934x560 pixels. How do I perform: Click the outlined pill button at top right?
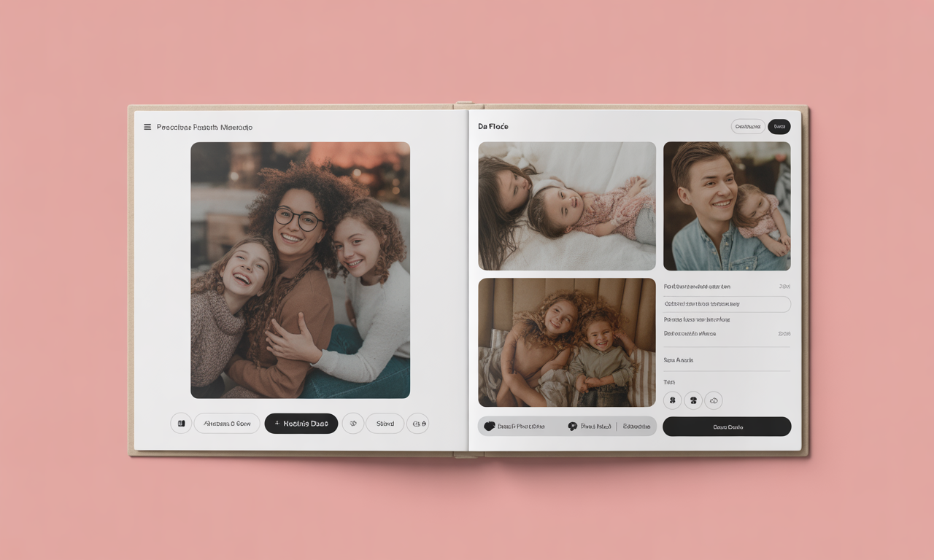pyautogui.click(x=748, y=127)
